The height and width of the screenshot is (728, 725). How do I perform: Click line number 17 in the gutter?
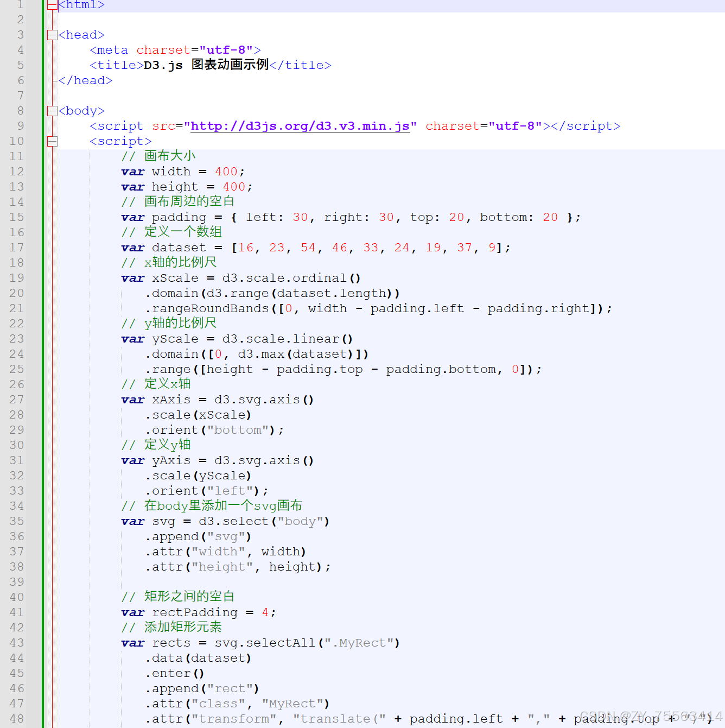click(16, 247)
